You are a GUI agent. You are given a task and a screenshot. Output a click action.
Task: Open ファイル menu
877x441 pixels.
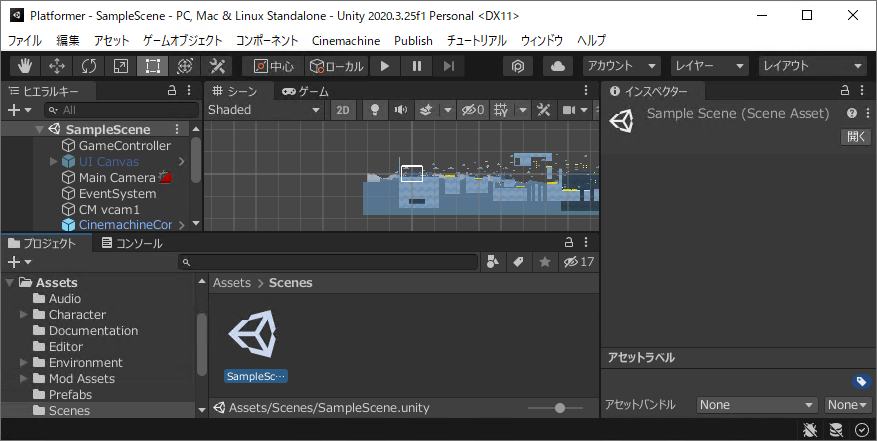[x=25, y=41]
